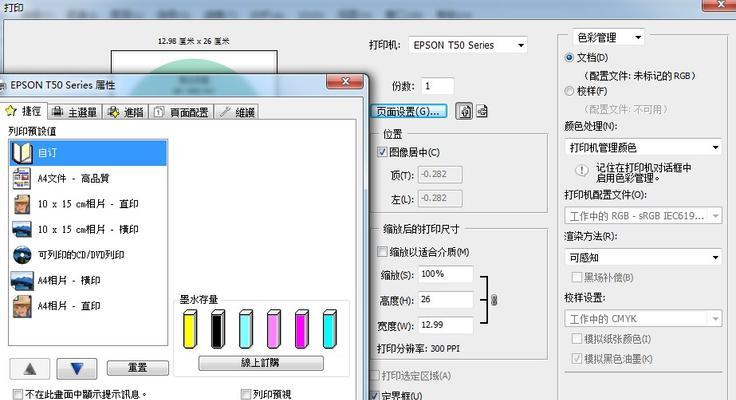
Task: Select the A4文件 - 高品質 preset text
Action: coord(74,178)
